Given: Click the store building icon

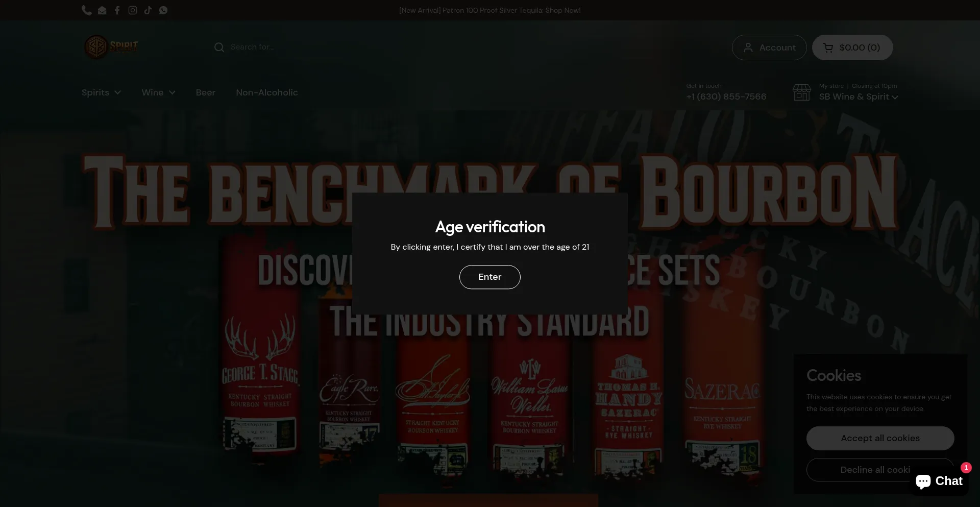Looking at the screenshot, I should click(x=801, y=92).
